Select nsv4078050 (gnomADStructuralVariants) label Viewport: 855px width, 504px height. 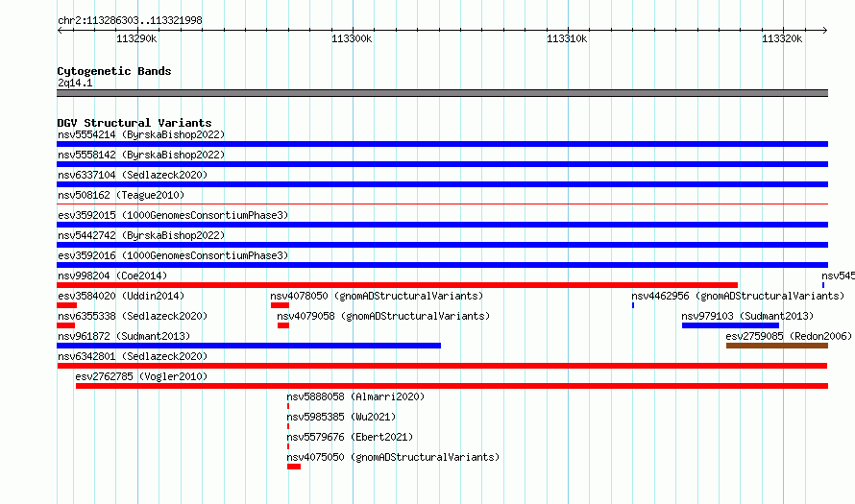377,296
